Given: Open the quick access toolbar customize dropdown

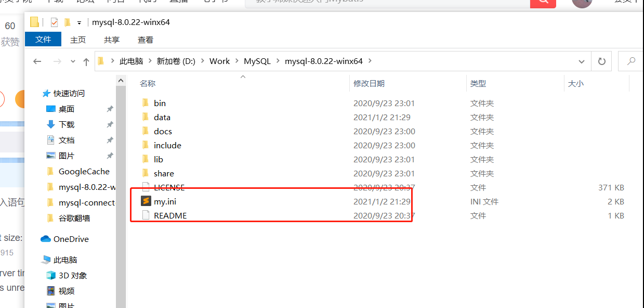Looking at the screenshot, I should pyautogui.click(x=79, y=23).
